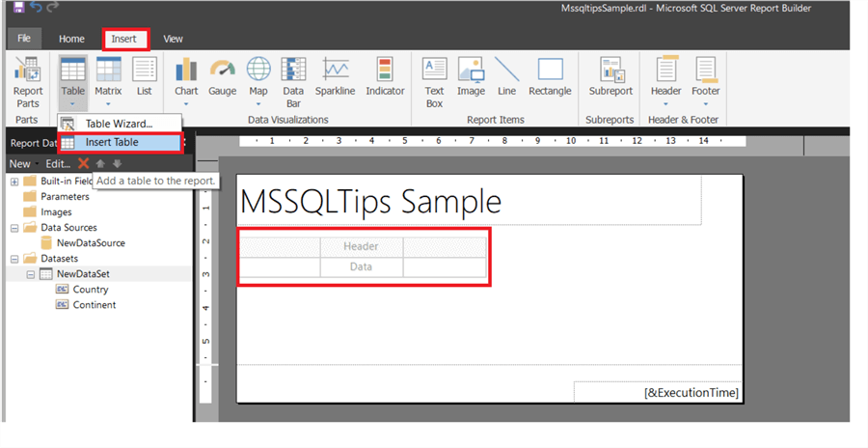Click the Undo arrow icon
The image size is (868, 448).
pyautogui.click(x=36, y=7)
